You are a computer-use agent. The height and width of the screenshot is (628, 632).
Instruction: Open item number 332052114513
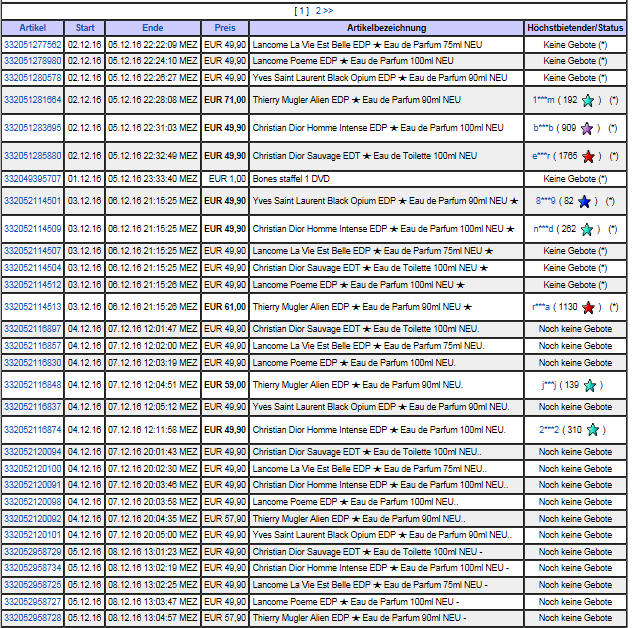tap(33, 307)
